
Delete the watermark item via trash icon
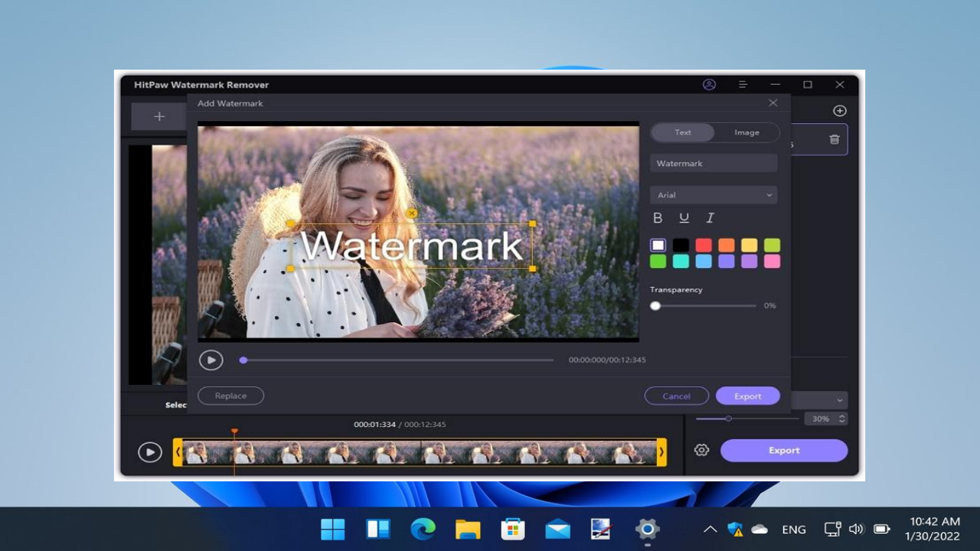point(835,139)
